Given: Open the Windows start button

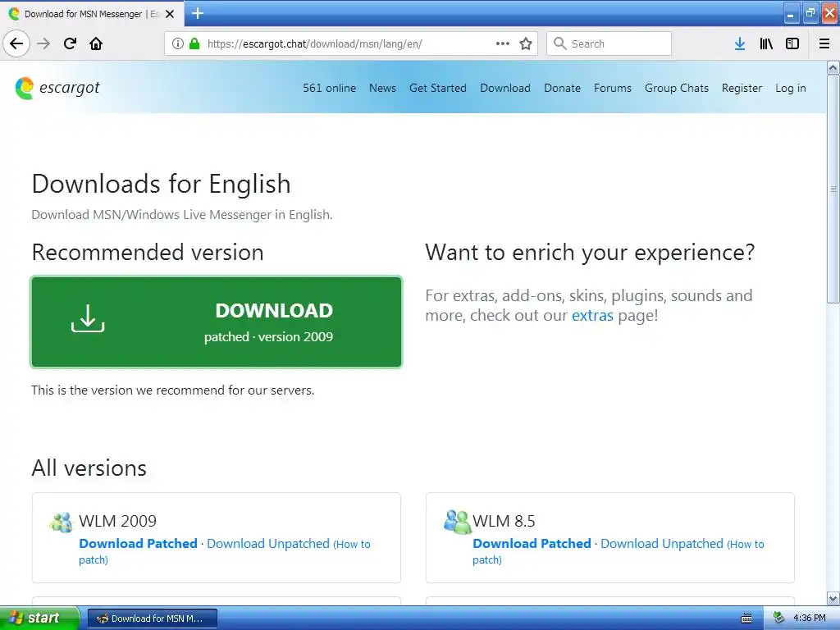Looking at the screenshot, I should 39,619.
